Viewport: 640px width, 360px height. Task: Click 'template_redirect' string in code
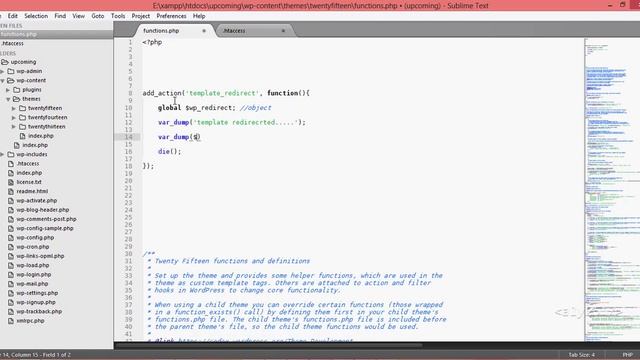pyautogui.click(x=222, y=93)
